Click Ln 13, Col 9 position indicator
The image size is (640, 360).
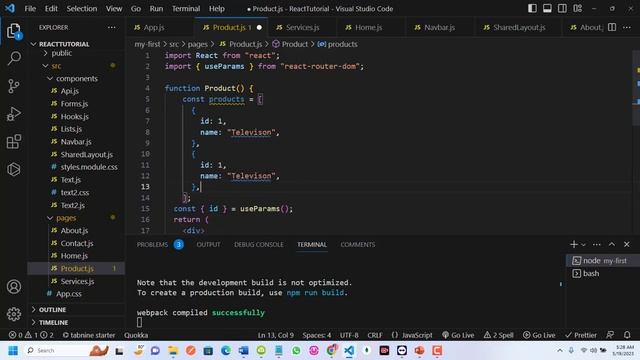pos(276,335)
